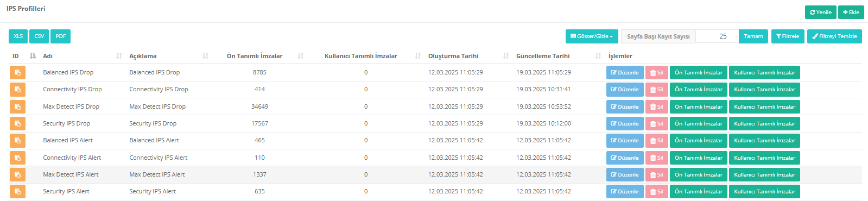Screen dimensions: 868x201
Task: Edit Security IPS Alert via Düzenle
Action: pos(625,192)
